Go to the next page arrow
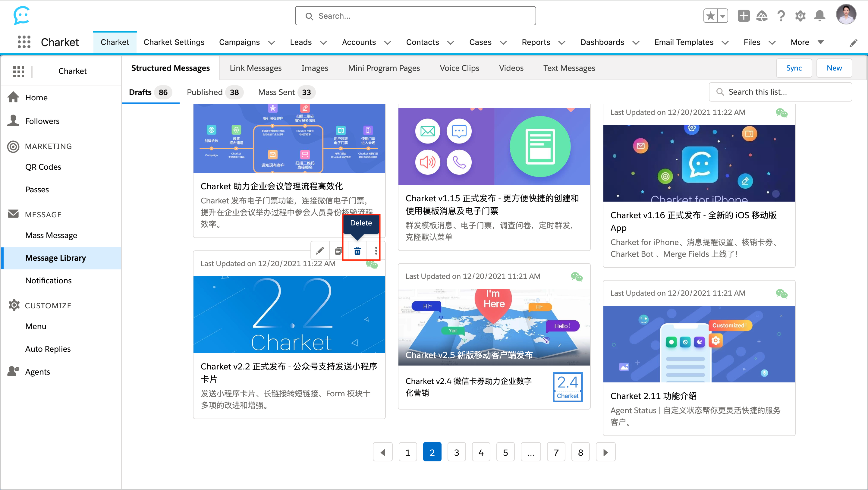 [x=605, y=452]
